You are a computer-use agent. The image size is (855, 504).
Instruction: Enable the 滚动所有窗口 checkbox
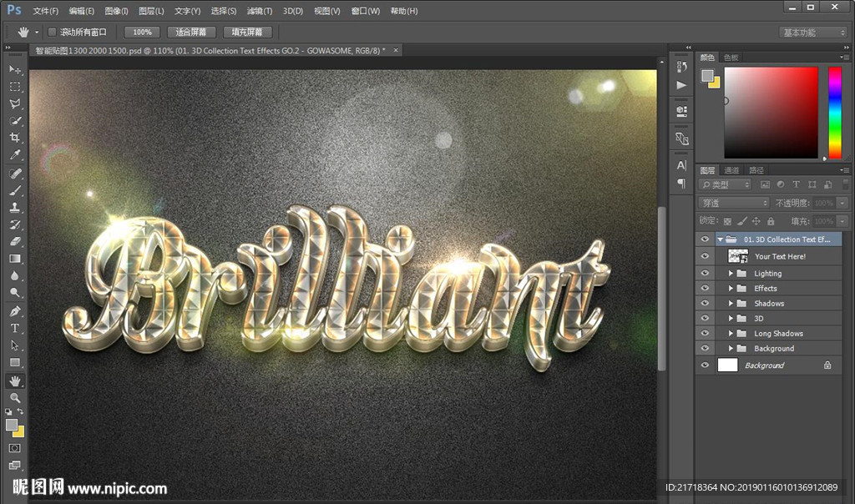(52, 32)
